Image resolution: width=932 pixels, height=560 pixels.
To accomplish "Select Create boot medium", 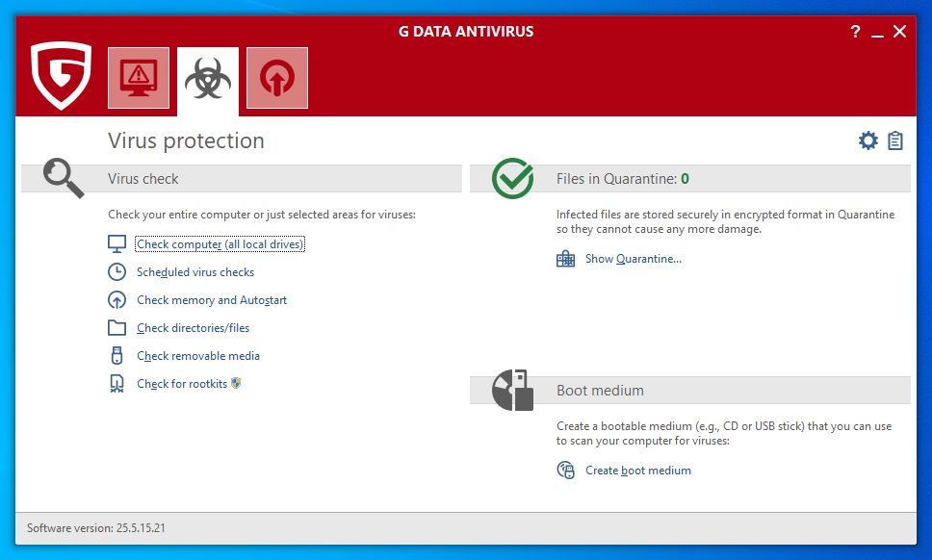I will (637, 471).
